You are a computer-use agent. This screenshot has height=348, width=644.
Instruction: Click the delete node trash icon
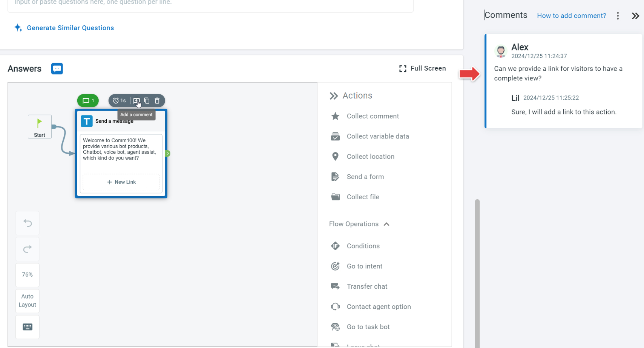tap(157, 101)
